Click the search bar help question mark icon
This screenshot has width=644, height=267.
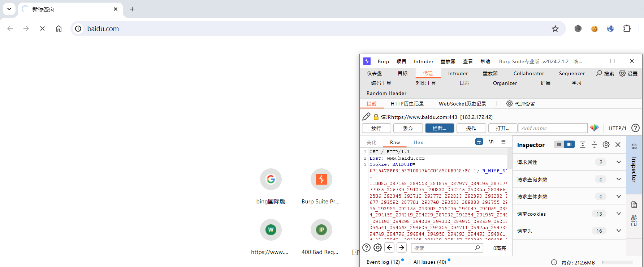(366, 247)
